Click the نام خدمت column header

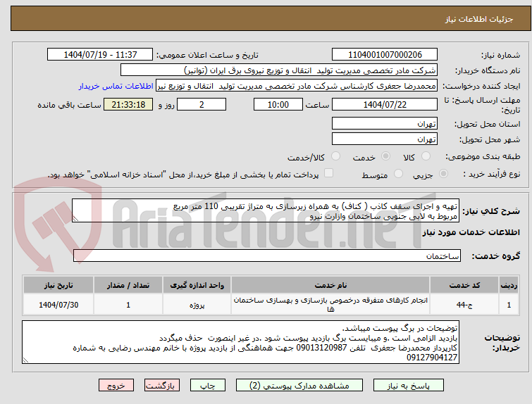tap(330, 285)
